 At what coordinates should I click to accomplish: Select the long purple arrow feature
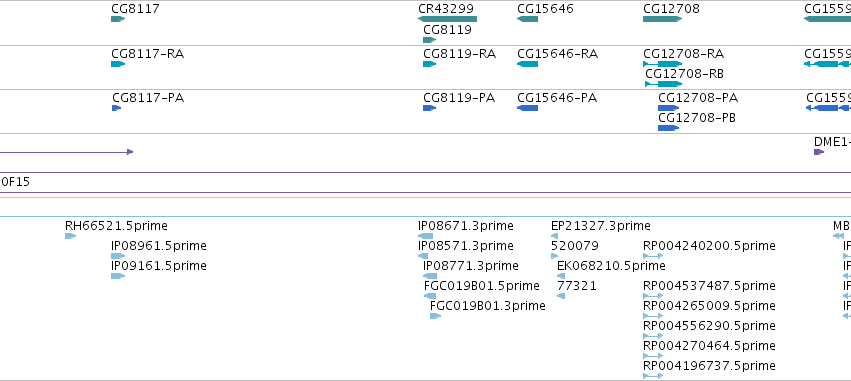point(66,152)
